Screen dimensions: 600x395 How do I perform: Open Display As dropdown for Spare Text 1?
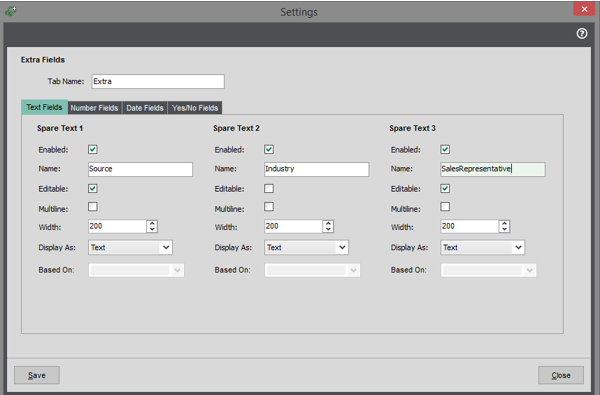coord(130,247)
